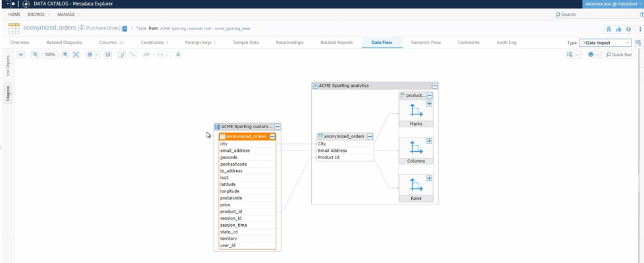Viewport: 644px width, 263px height.
Task: Select the product_id column row
Action: tap(247, 211)
